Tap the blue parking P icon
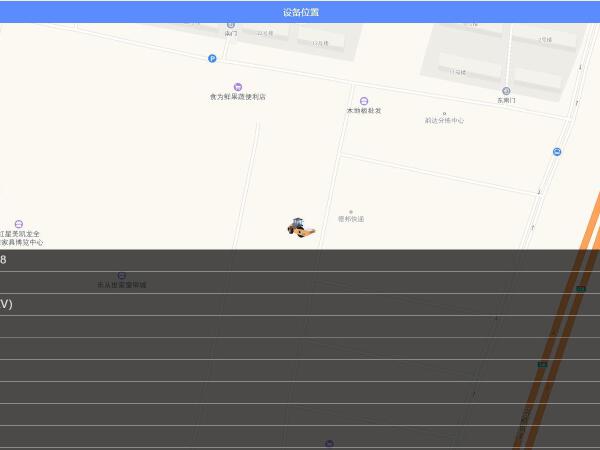 (212, 58)
